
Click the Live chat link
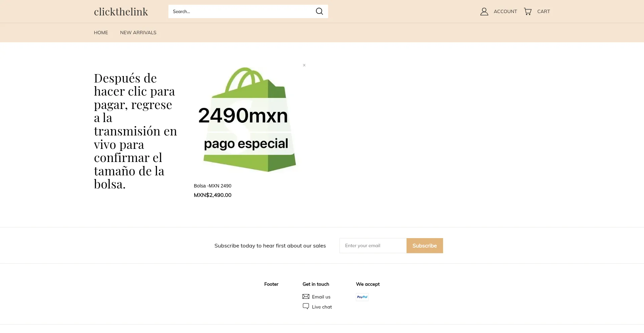pyautogui.click(x=322, y=306)
